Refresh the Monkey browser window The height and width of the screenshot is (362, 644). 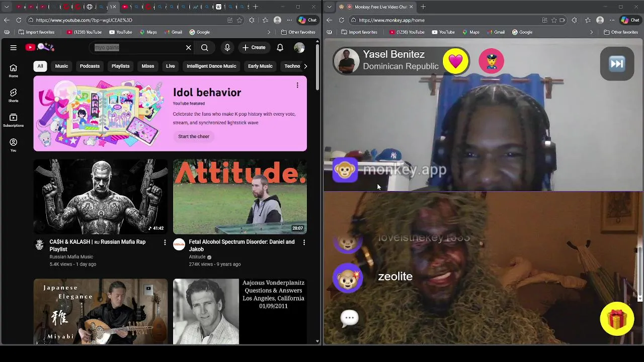point(341,20)
